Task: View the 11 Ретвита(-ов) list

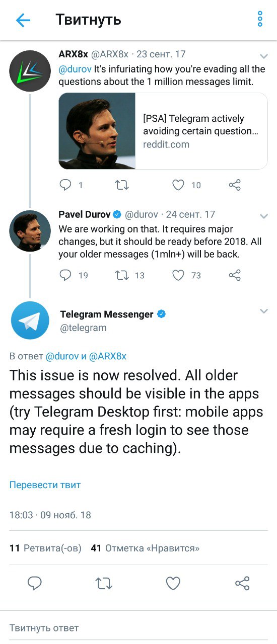Action: (45, 548)
